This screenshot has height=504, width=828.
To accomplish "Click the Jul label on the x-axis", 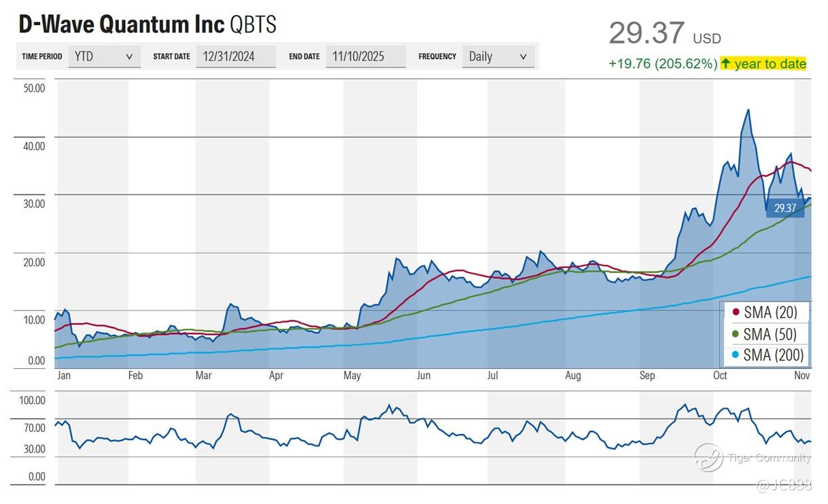I will point(494,376).
